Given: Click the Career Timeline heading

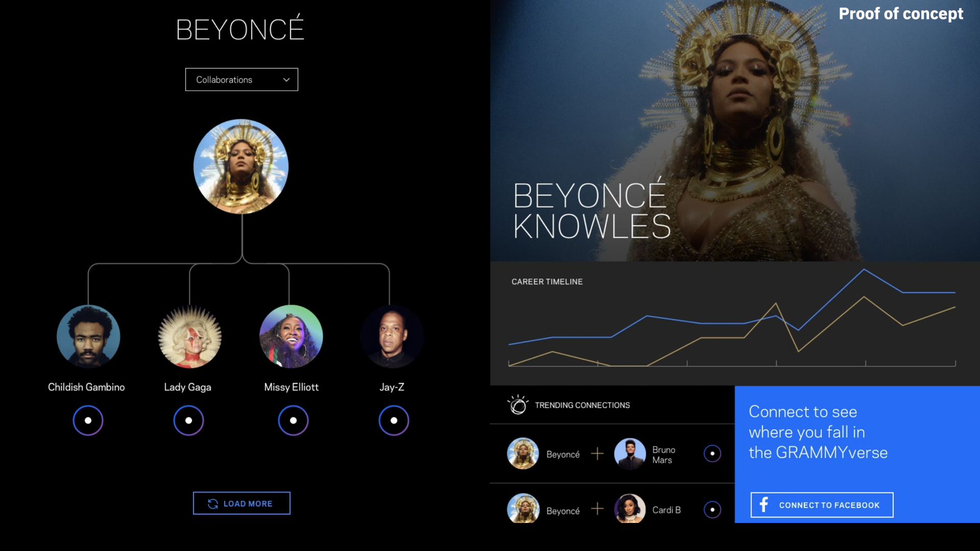Looking at the screenshot, I should pos(547,282).
